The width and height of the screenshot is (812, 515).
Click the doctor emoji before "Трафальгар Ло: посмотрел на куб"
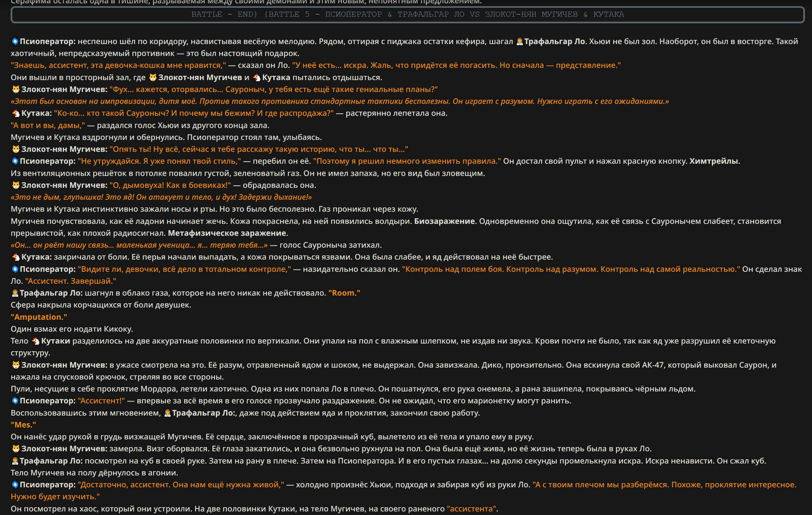coord(15,461)
